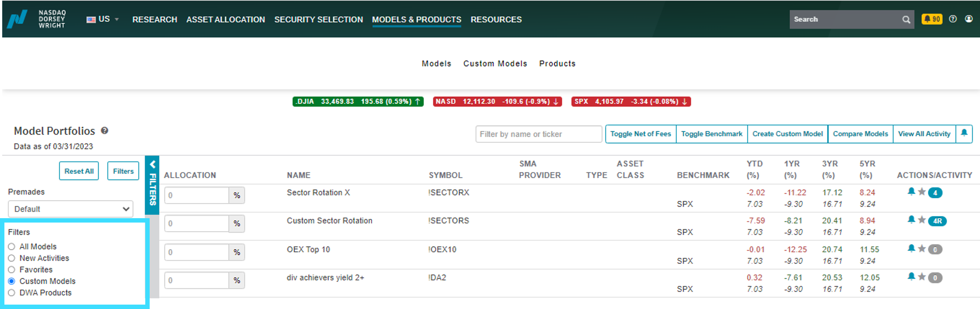Open the Custom Sector Rotation model name
Image resolution: width=980 pixels, height=309 pixels.
click(329, 221)
